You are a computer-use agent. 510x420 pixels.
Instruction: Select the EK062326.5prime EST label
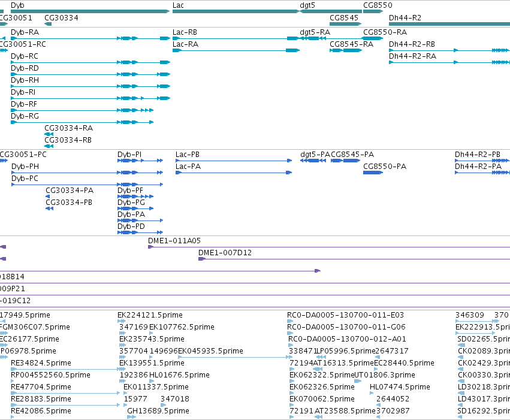[322, 387]
